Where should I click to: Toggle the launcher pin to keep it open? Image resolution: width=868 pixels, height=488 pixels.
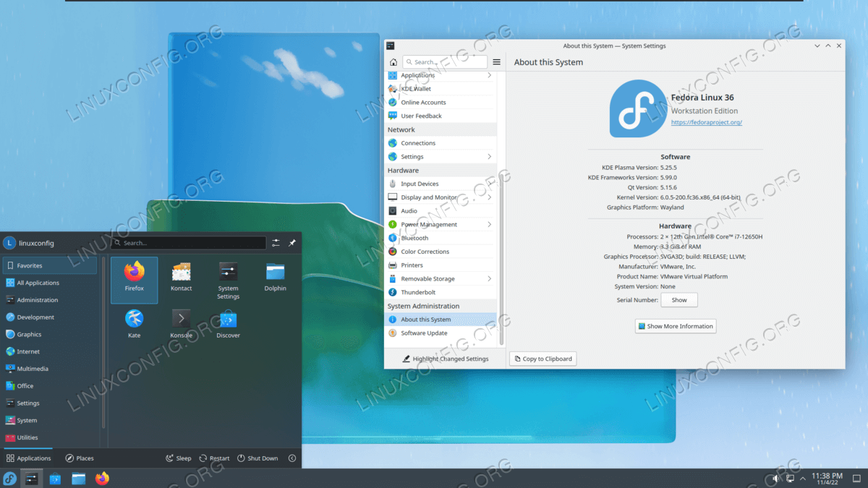[x=292, y=243]
